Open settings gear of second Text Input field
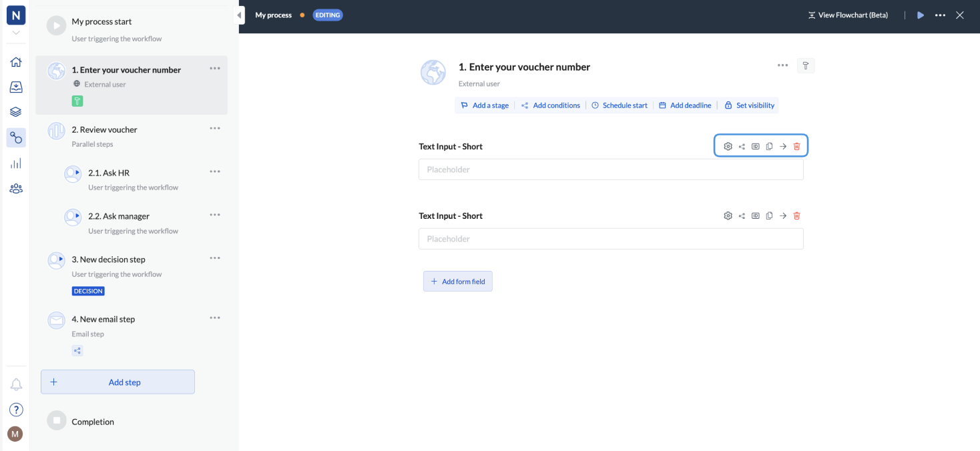This screenshot has width=980, height=451. (x=728, y=215)
